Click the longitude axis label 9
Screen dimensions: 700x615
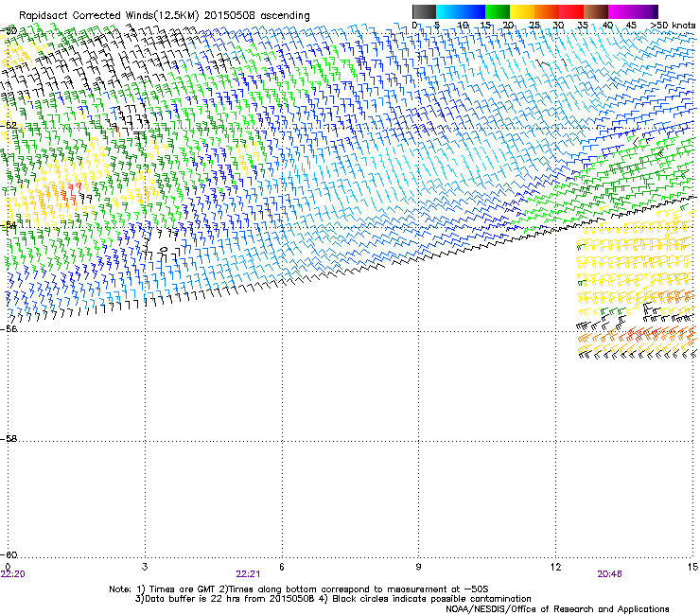(418, 567)
